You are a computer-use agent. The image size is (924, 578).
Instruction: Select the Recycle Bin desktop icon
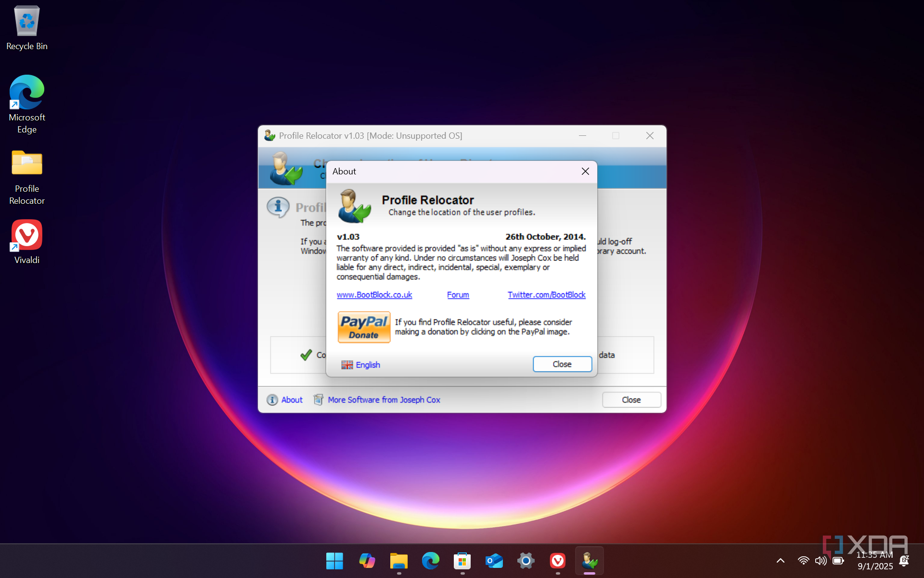(27, 28)
